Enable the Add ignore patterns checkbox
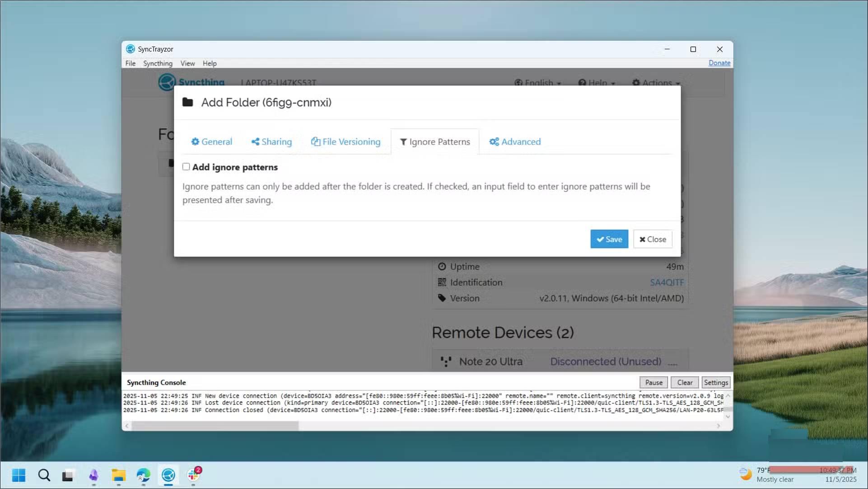This screenshot has height=489, width=868. pyautogui.click(x=186, y=167)
